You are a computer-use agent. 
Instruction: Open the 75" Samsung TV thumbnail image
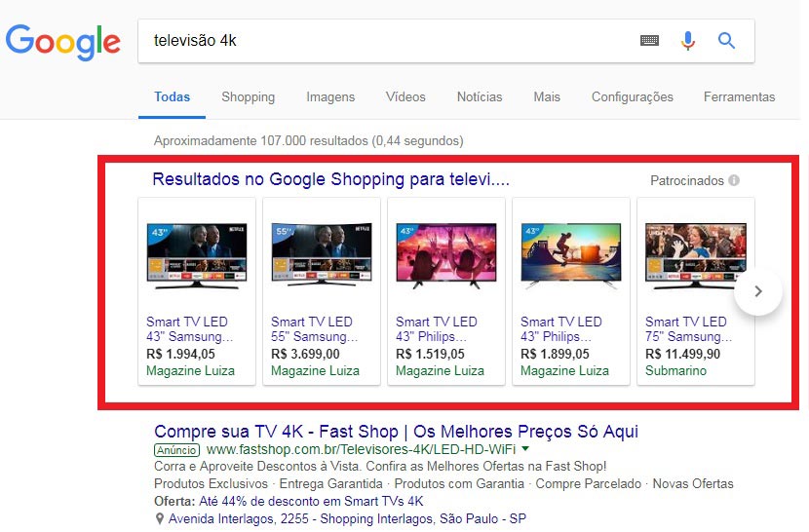[696, 255]
